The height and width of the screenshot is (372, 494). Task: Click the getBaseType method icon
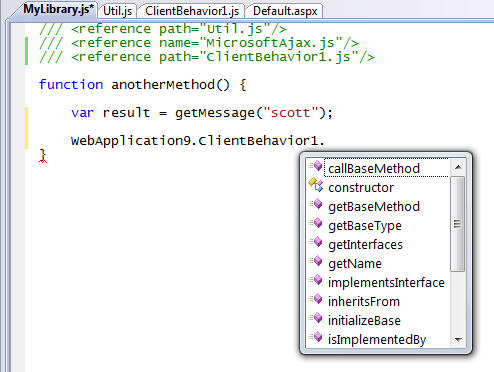point(316,223)
